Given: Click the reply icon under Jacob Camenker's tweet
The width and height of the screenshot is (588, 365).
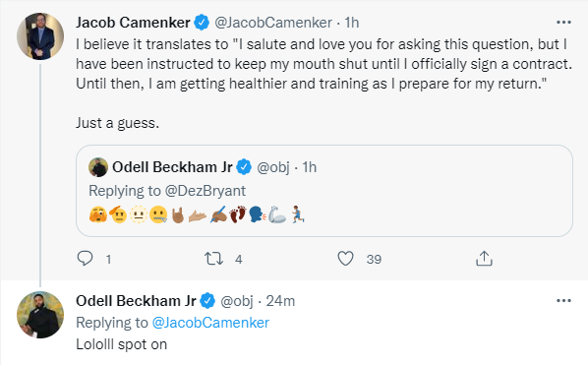Looking at the screenshot, I should [86, 259].
